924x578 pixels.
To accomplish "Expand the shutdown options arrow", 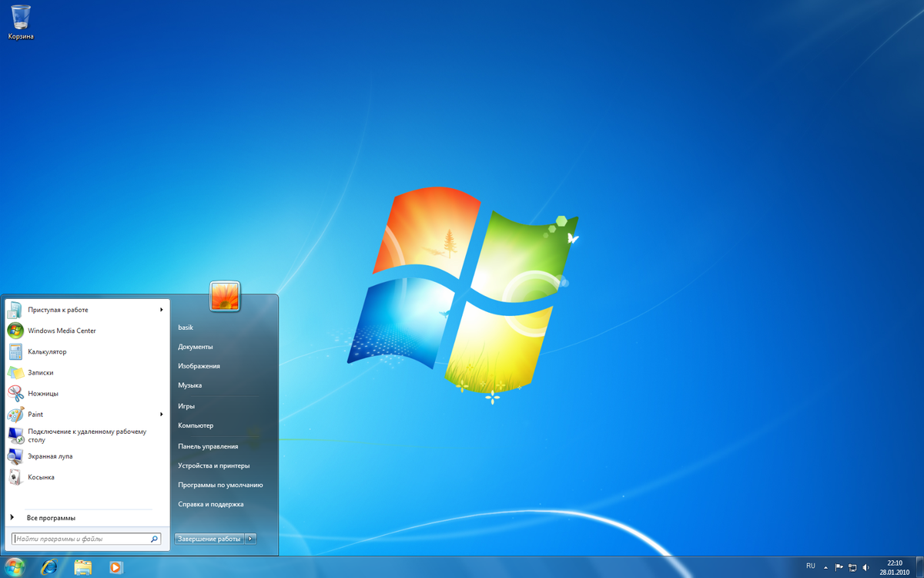I will (x=250, y=538).
